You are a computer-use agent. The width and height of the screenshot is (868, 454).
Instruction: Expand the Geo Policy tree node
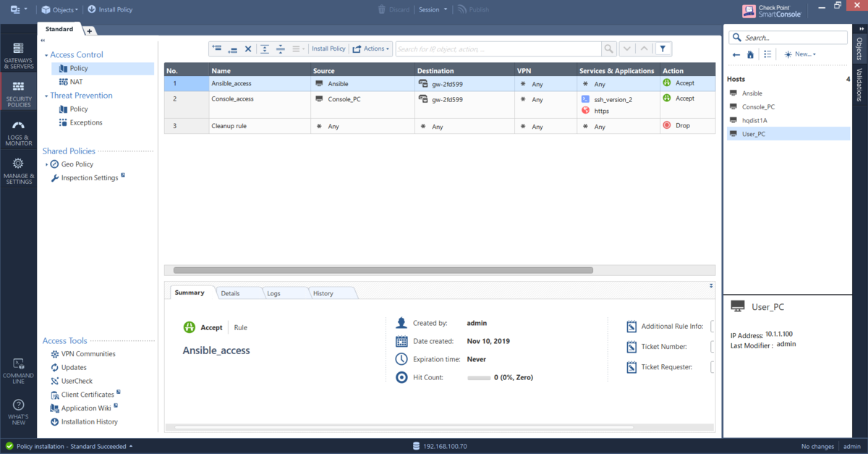point(46,164)
